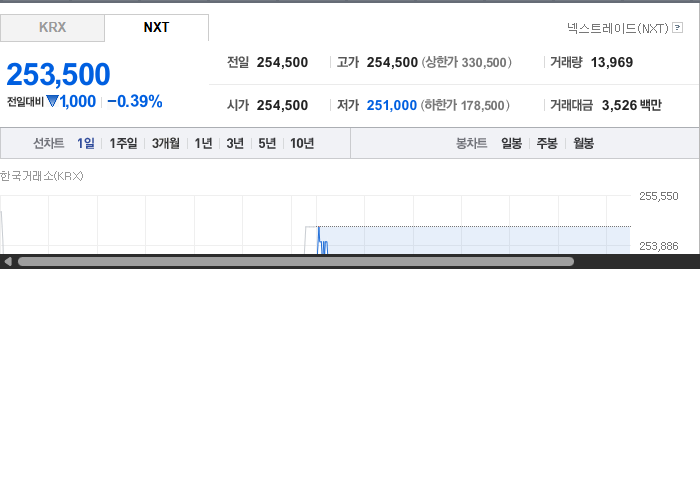This screenshot has height=490, width=700.
Task: Click the 상한가 330,500 text
Action: point(467,62)
